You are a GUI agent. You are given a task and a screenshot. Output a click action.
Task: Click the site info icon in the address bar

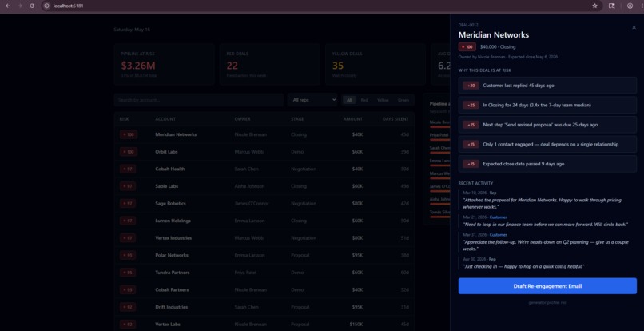click(46, 6)
